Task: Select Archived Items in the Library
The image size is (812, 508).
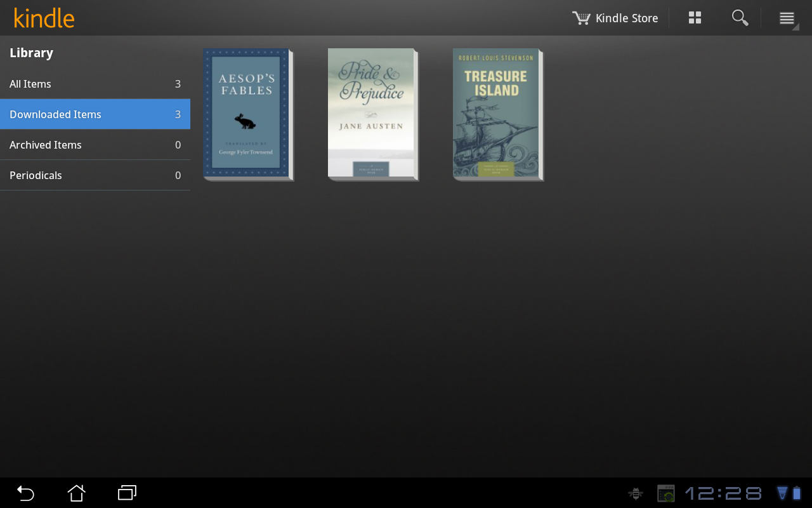Action: (x=95, y=145)
